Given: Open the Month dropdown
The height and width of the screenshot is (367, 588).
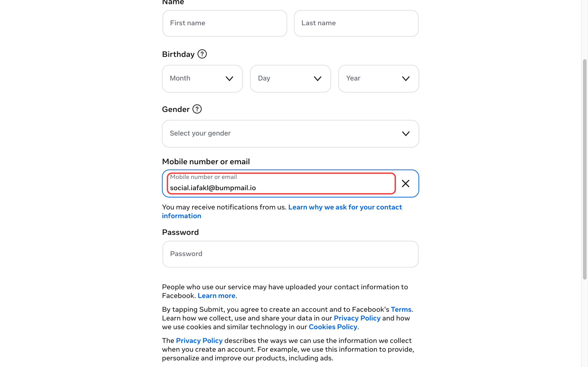Looking at the screenshot, I should pyautogui.click(x=202, y=78).
